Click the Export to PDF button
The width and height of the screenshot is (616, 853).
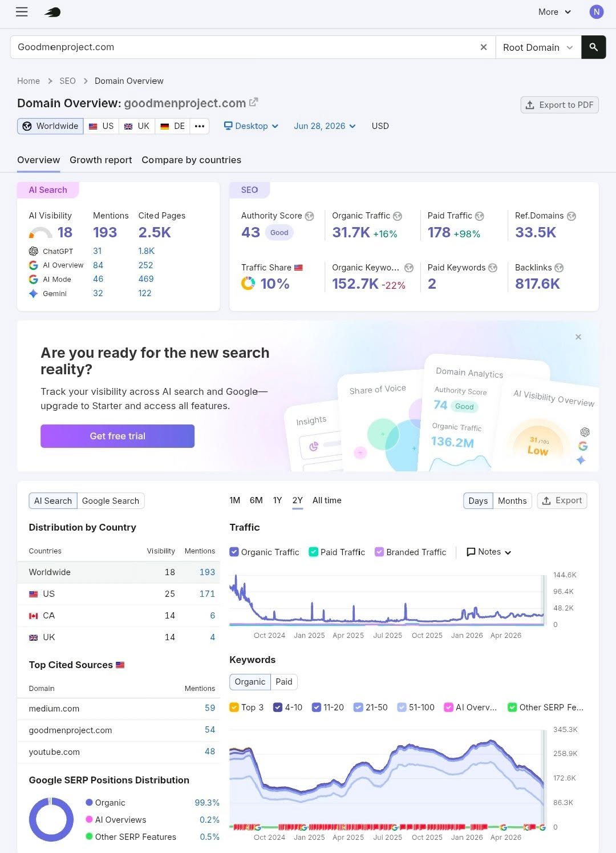pyautogui.click(x=560, y=105)
